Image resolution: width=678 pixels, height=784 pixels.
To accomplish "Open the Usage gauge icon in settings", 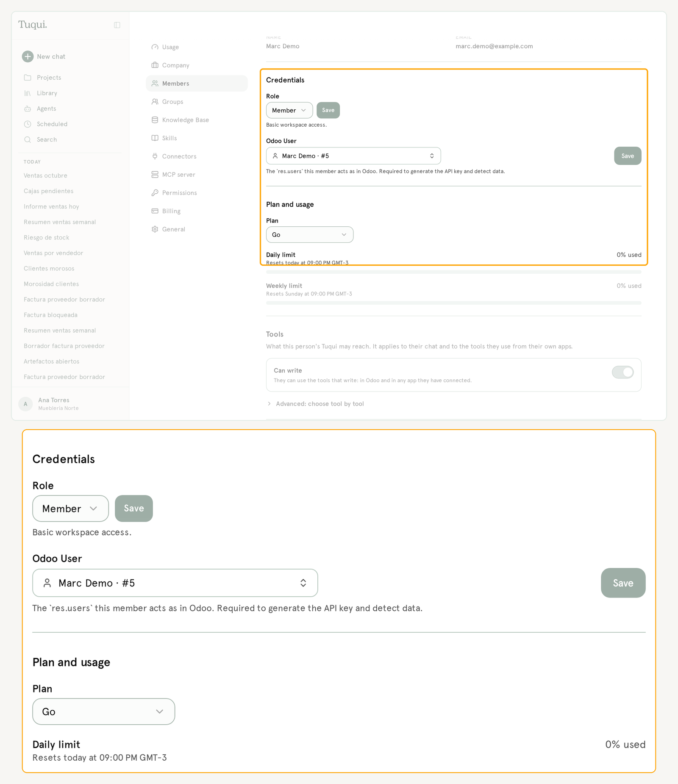I will coord(155,47).
